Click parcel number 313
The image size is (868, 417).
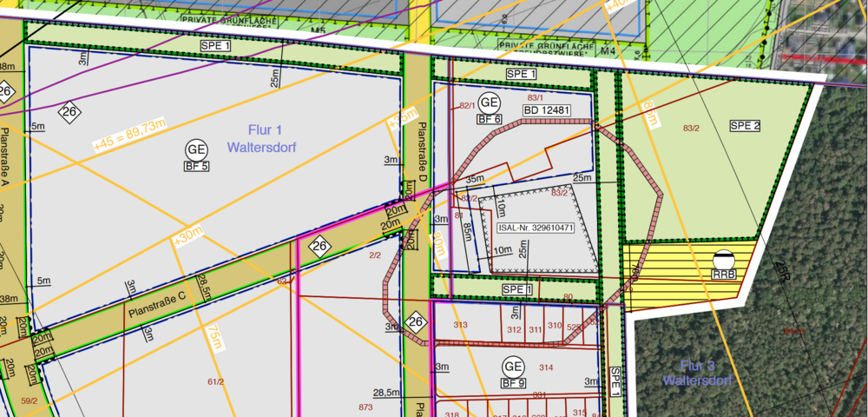click(x=460, y=325)
